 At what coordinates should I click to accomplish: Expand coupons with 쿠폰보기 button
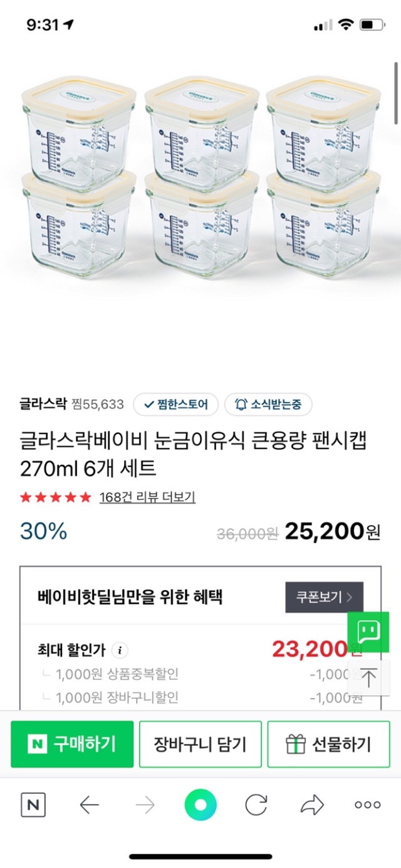click(x=324, y=597)
